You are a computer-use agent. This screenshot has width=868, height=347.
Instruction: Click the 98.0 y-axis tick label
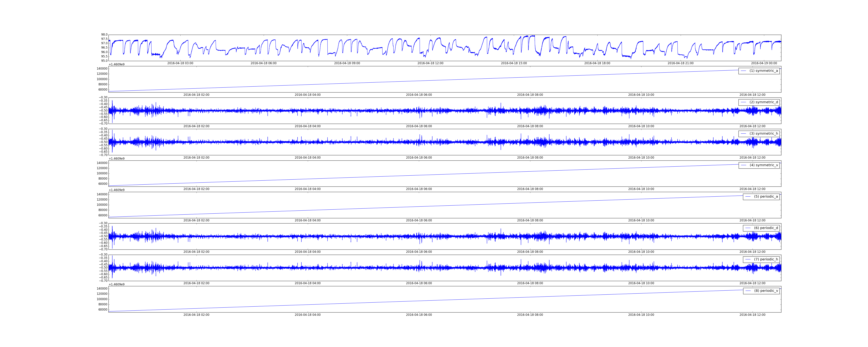click(x=104, y=35)
